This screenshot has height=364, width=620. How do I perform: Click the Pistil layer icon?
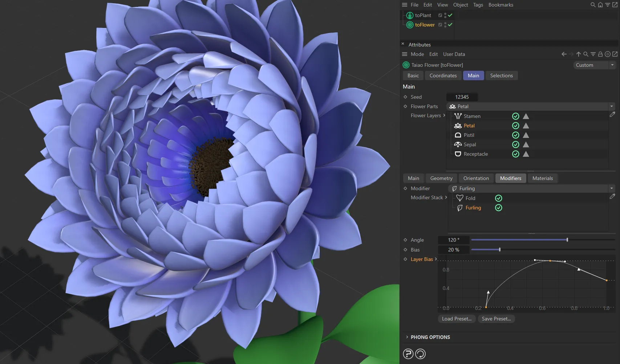(x=458, y=135)
